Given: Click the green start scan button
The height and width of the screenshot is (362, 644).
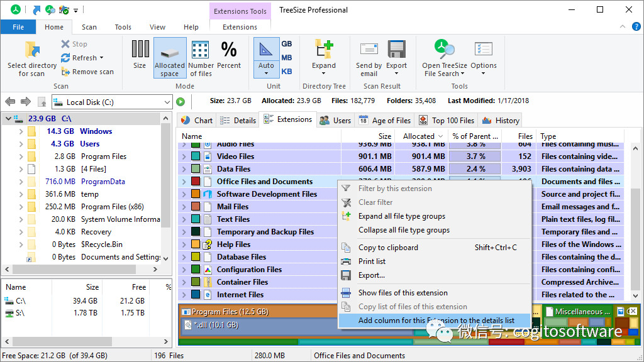Looking at the screenshot, I should (180, 102).
